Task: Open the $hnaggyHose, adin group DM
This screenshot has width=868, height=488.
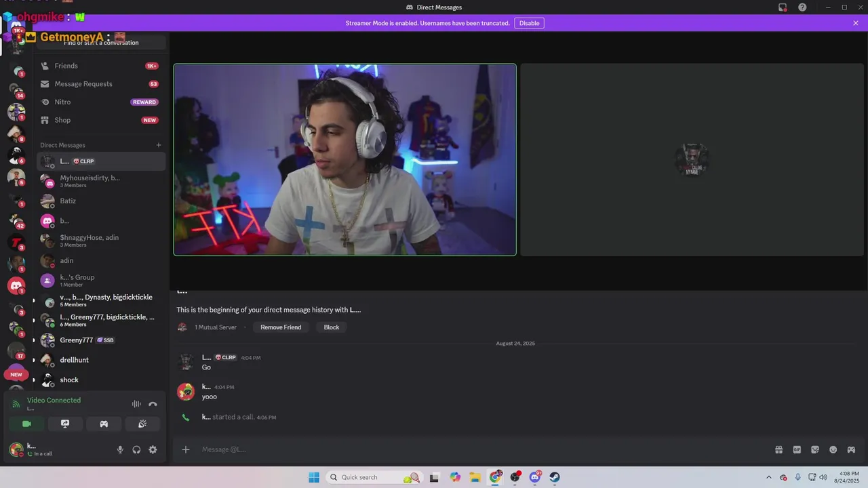Action: (x=101, y=241)
